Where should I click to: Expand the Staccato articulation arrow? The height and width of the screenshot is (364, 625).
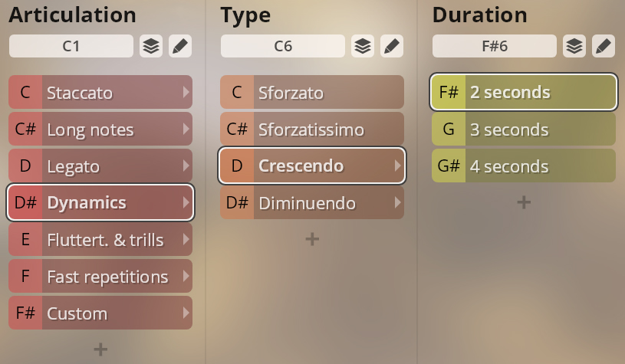[x=184, y=93]
